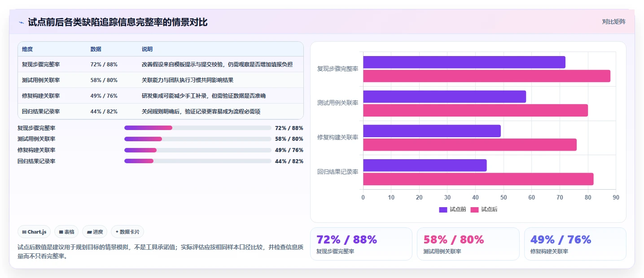Click the title 试点前后各类缺陷追踪信息完整率的情景对比

(x=118, y=22)
